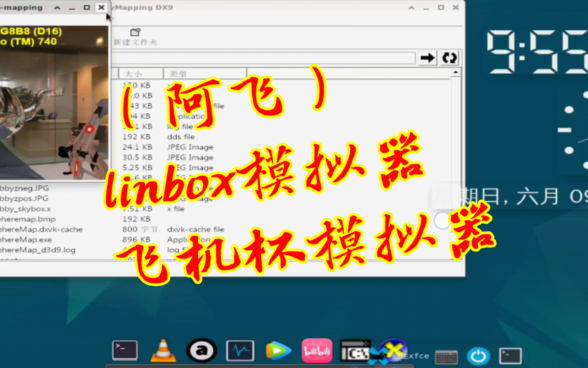Sort files by the 大小 column header

[141, 74]
